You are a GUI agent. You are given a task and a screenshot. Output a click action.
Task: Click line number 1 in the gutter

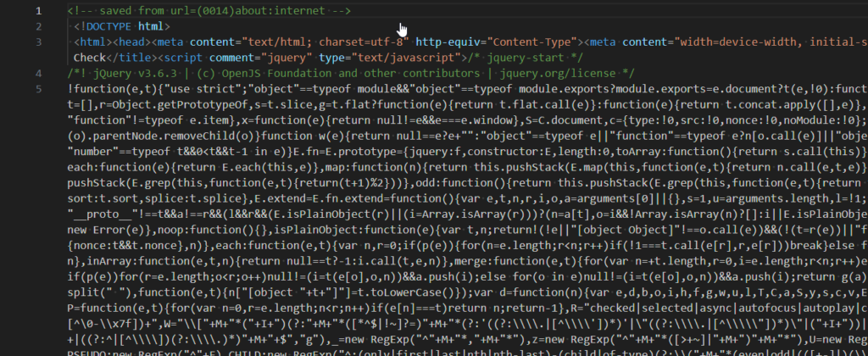coord(40,10)
